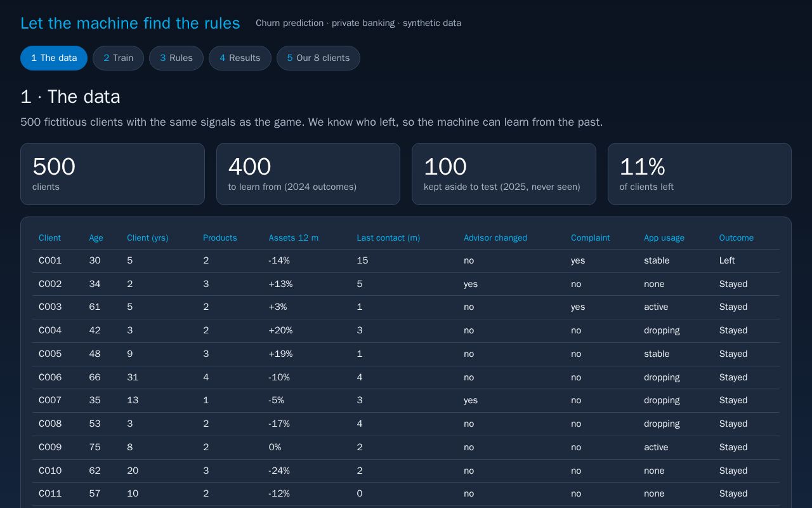Select client ID 'C009' in the table

click(50, 447)
